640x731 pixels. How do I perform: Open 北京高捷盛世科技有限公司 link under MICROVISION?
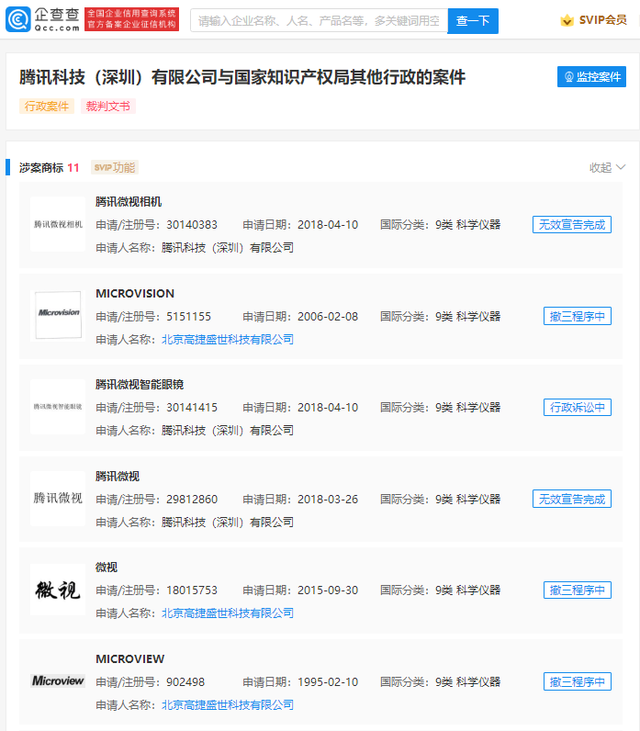tap(227, 339)
